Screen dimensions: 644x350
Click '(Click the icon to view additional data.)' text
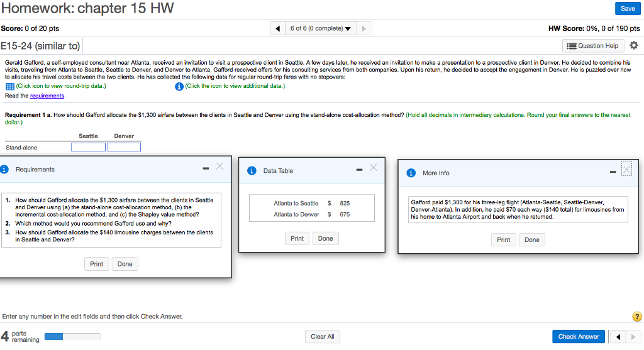click(235, 85)
